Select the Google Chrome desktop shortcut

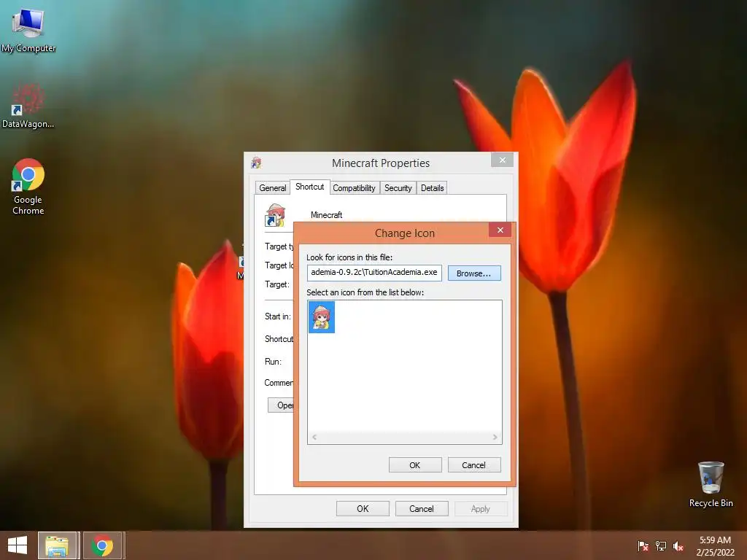28,187
